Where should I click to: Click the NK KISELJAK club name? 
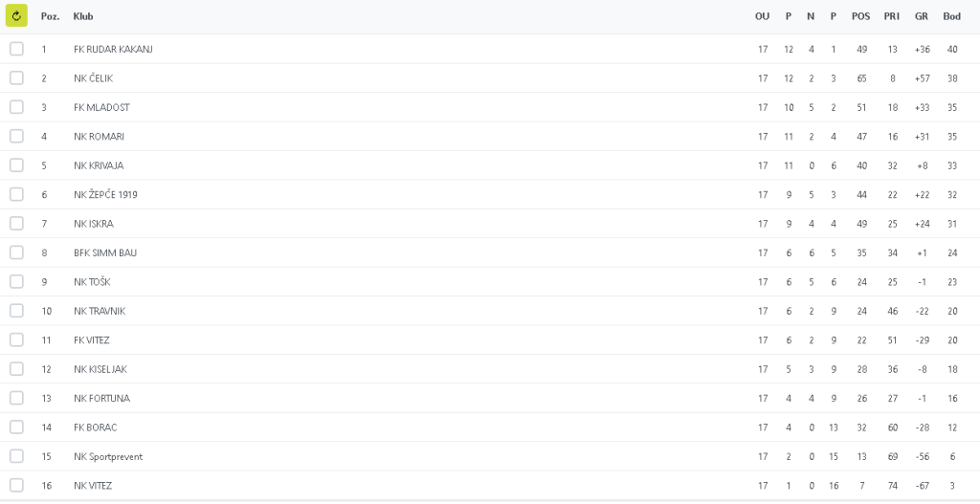pyautogui.click(x=100, y=369)
